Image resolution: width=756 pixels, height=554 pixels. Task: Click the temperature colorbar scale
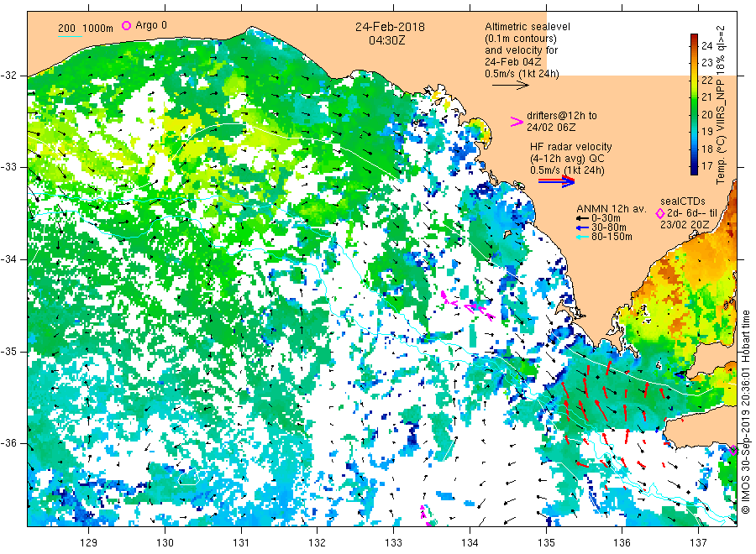[x=695, y=104]
